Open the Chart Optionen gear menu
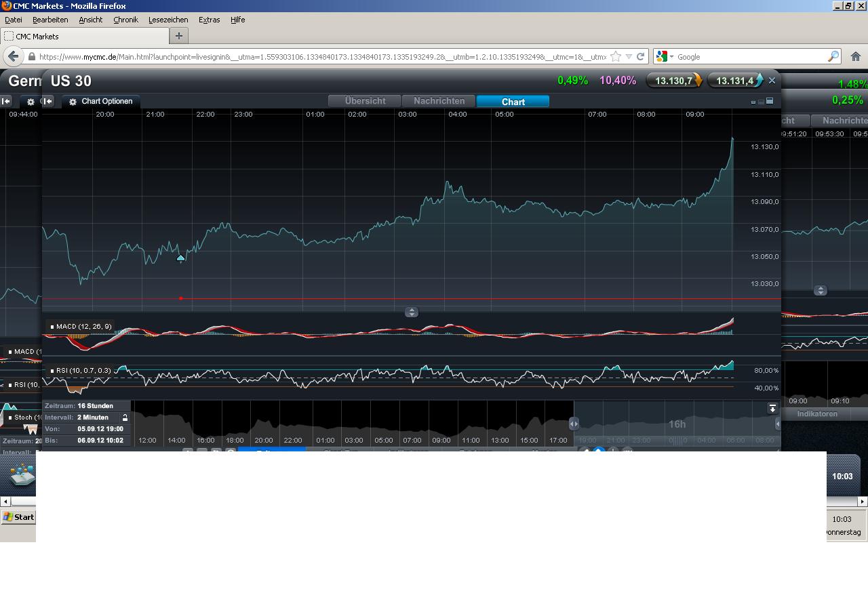This screenshot has width=868, height=610. pos(102,102)
